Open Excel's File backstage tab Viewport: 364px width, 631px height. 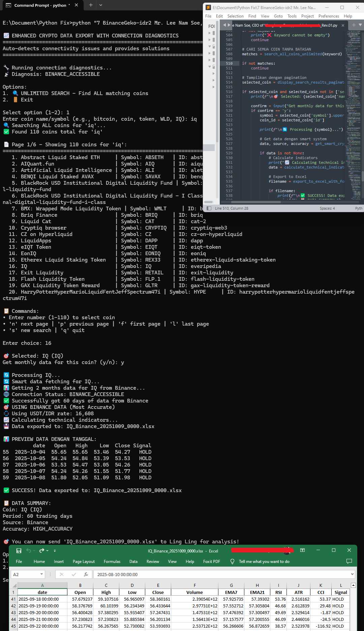pyautogui.click(x=19, y=561)
